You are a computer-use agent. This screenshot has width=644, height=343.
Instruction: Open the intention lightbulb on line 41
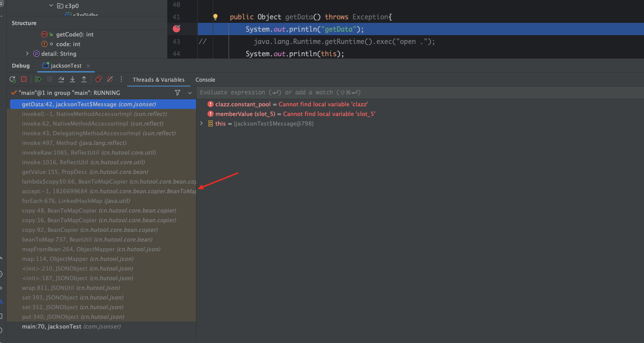coord(215,17)
